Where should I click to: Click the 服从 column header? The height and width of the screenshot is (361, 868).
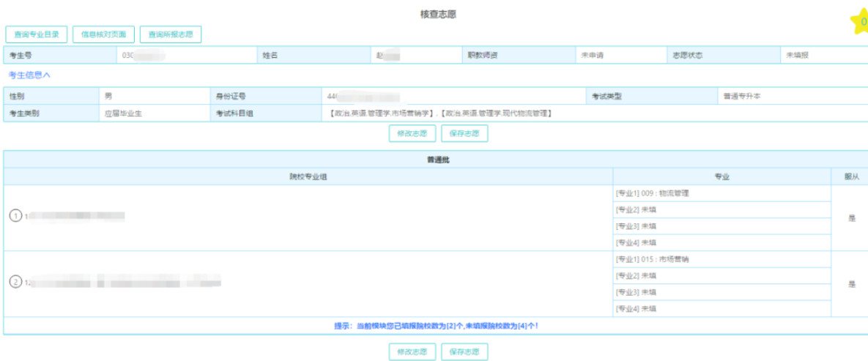click(851, 176)
